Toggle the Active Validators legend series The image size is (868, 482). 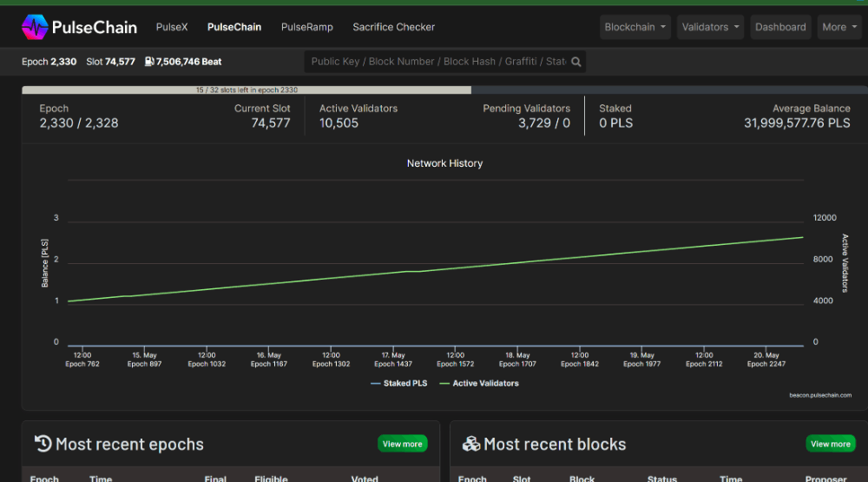tap(479, 383)
